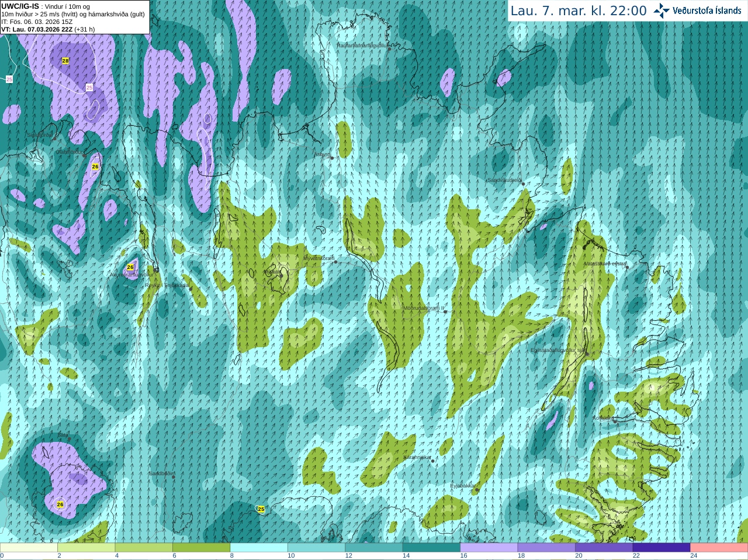Image resolution: width=748 pixels, height=560 pixels.
Task: Click the VT: Lau. 07.03.2026 22Z line
Action: (x=48, y=29)
